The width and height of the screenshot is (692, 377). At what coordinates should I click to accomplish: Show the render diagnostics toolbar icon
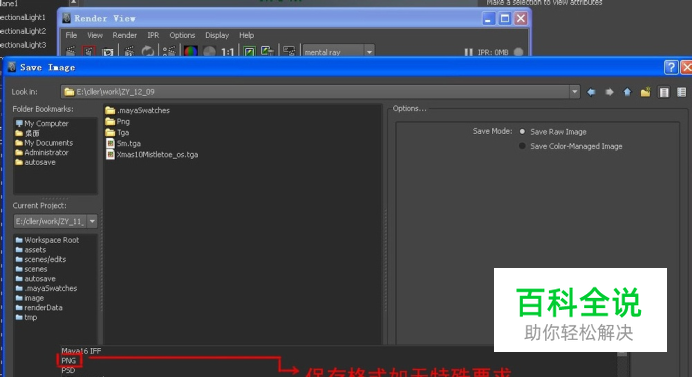click(x=289, y=51)
